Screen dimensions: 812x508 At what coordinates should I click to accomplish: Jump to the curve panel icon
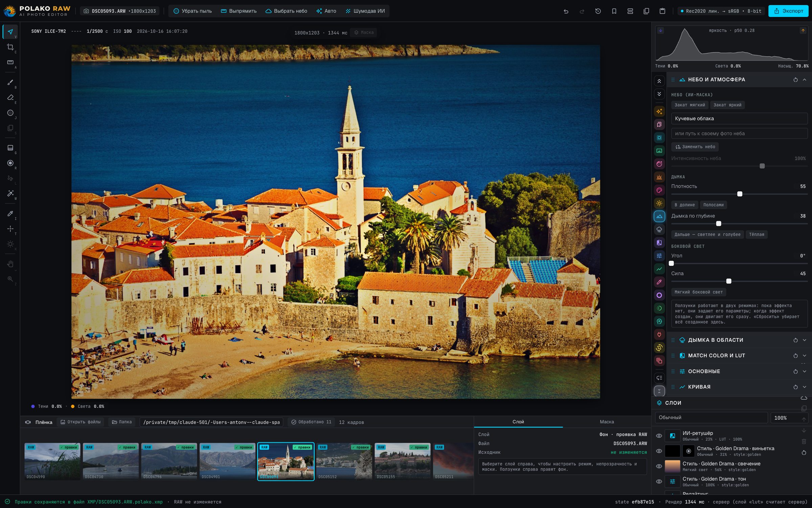coord(659,269)
